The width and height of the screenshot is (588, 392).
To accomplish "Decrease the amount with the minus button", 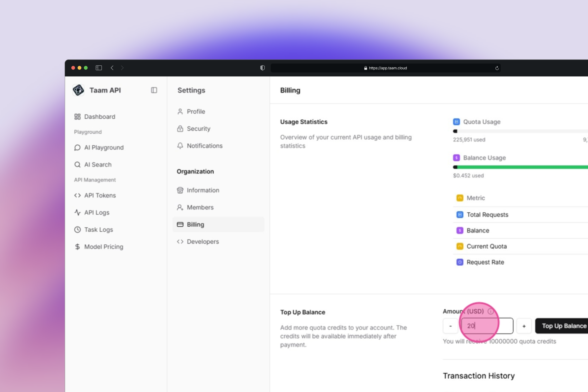I will pos(450,326).
